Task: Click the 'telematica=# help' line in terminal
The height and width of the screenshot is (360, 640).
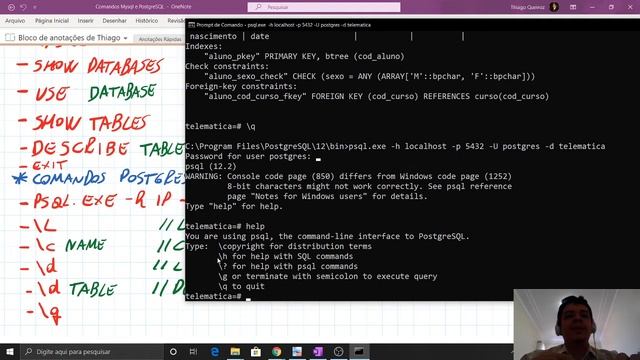Action: (225, 227)
